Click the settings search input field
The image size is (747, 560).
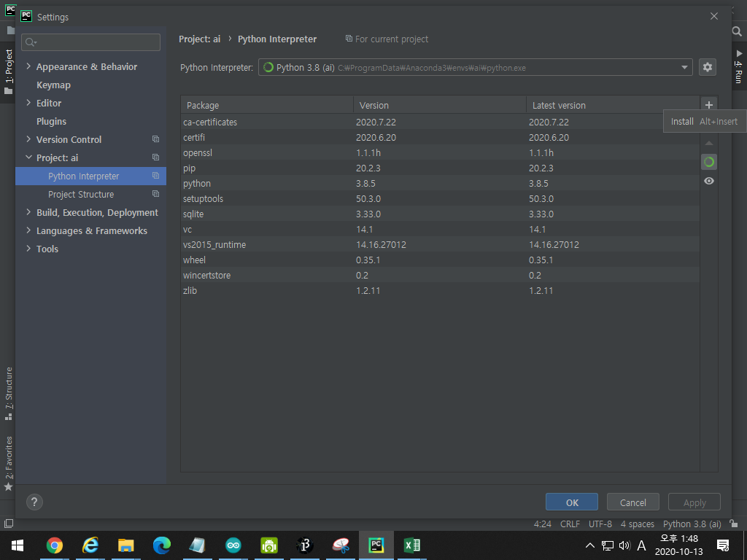(x=90, y=42)
